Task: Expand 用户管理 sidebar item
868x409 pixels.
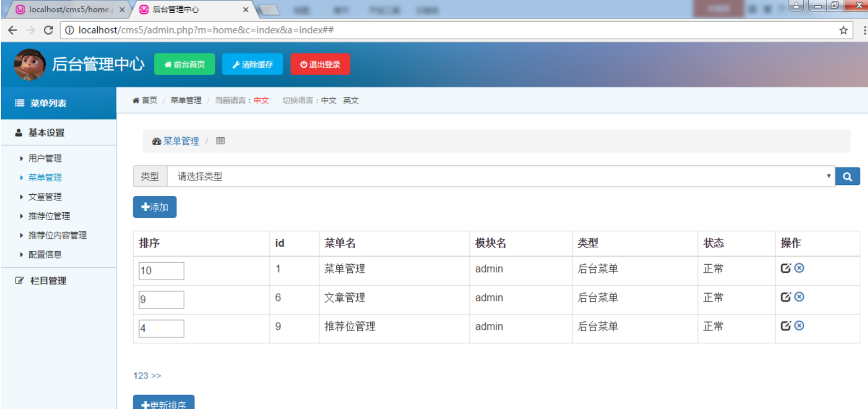Action: click(45, 158)
